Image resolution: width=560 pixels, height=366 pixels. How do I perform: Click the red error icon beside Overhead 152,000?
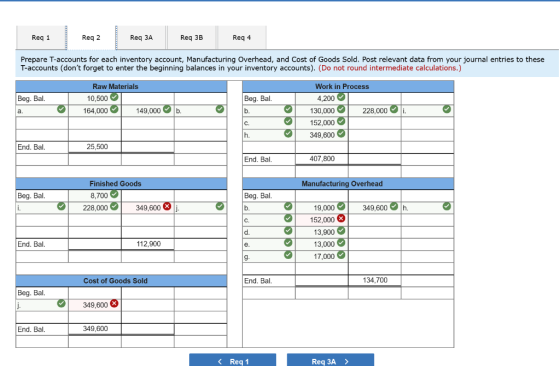coord(341,218)
